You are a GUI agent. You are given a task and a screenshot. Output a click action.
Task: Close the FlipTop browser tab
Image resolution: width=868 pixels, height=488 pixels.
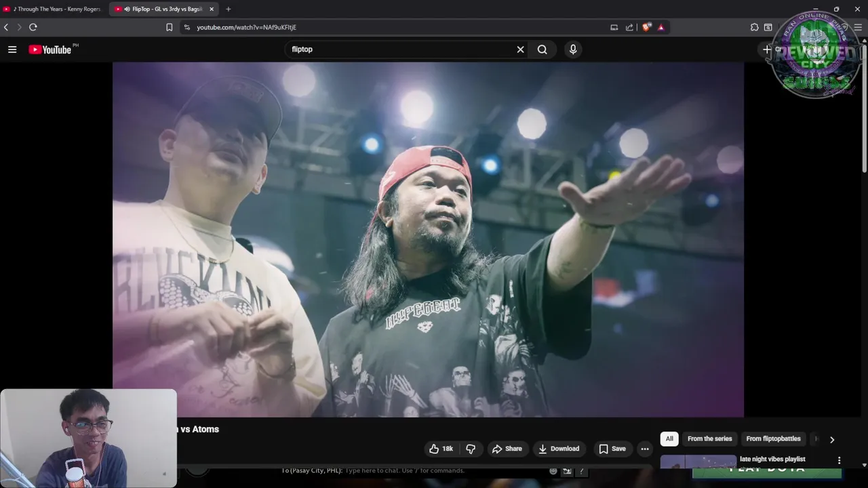click(212, 9)
